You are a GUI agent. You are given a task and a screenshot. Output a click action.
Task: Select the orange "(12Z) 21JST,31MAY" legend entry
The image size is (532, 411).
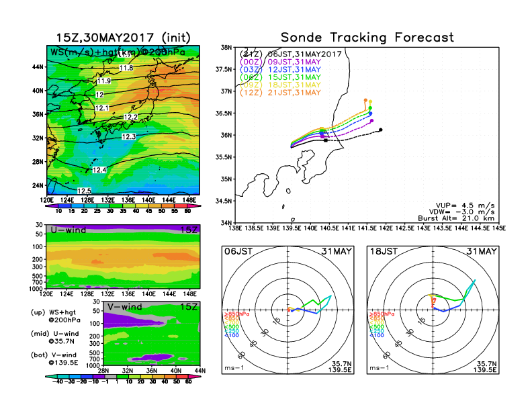pyautogui.click(x=280, y=93)
